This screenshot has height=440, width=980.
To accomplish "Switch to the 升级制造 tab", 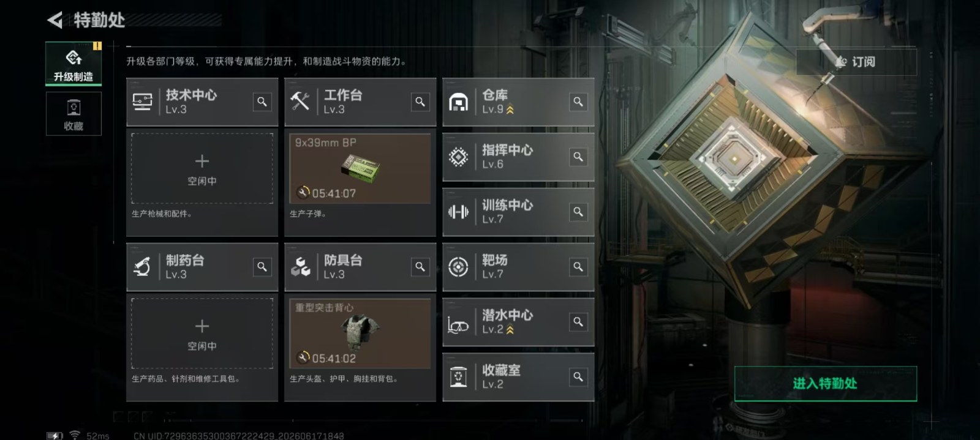I will pos(73,64).
